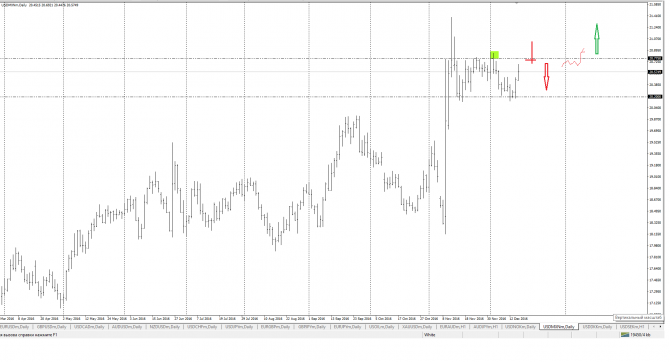Switch to the XAUUSDm,Daily chart tab
670x362 pixels.
click(417, 327)
